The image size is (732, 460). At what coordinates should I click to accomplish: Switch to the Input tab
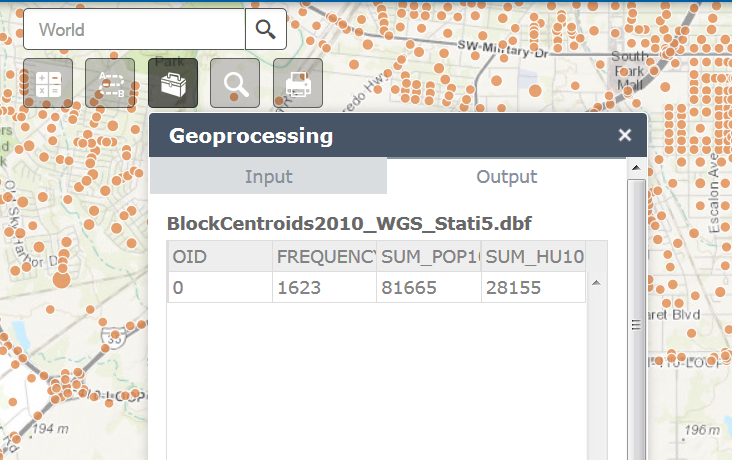[x=268, y=176]
